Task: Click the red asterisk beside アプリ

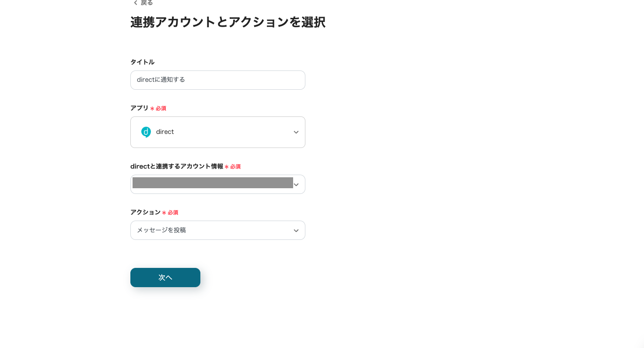Action: point(152,109)
